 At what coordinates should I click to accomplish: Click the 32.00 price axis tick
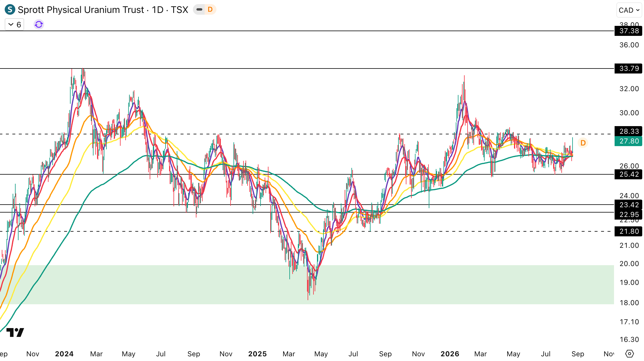(x=629, y=89)
